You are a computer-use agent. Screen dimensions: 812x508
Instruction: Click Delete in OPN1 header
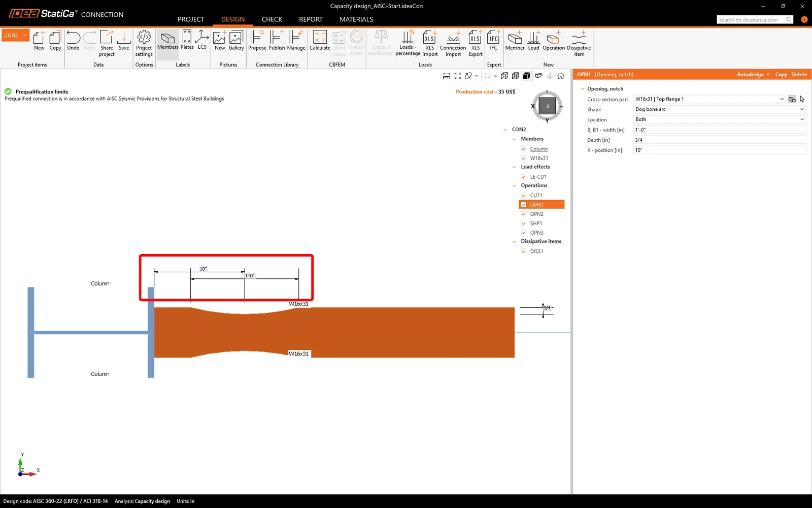[799, 74]
